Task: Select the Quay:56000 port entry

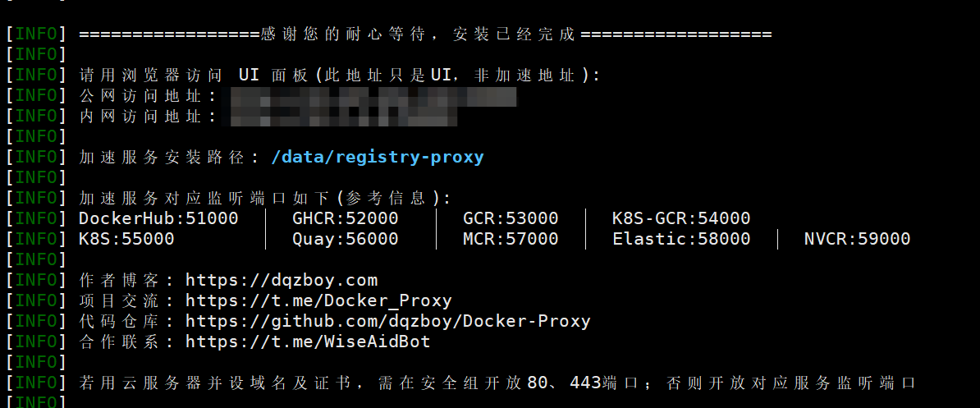Action: tap(345, 239)
